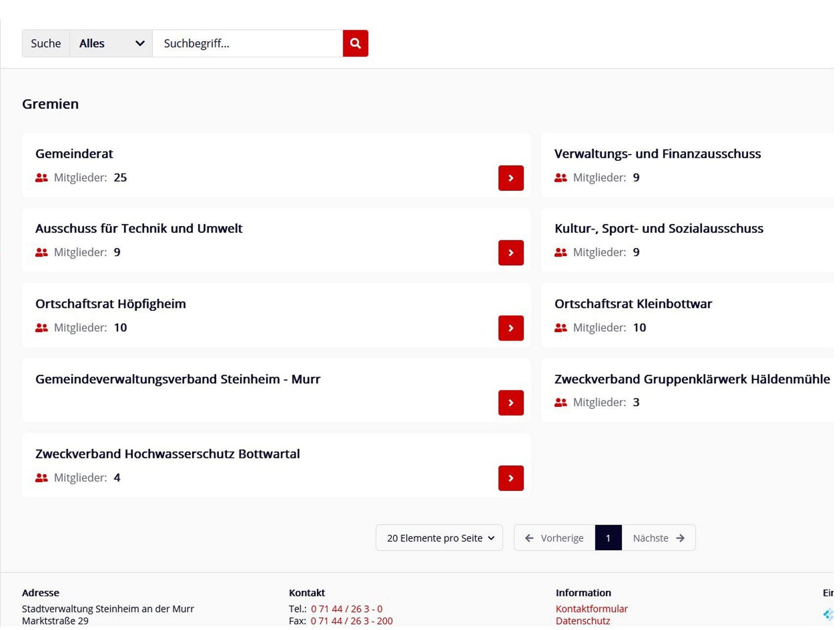The image size is (840, 630).
Task: Click the Kontakt footer heading
Action: (307, 593)
